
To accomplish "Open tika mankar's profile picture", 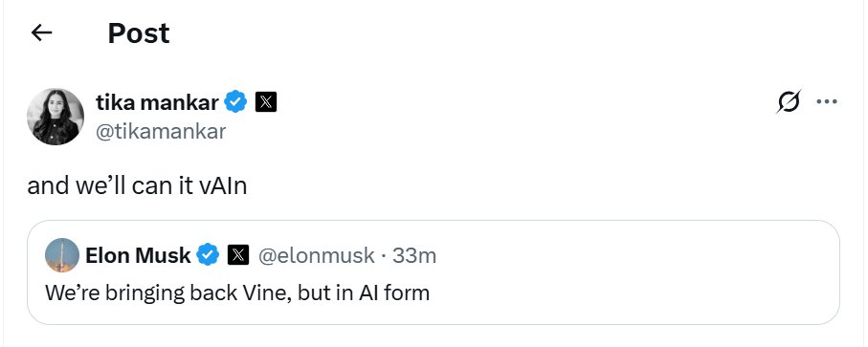I will click(56, 117).
